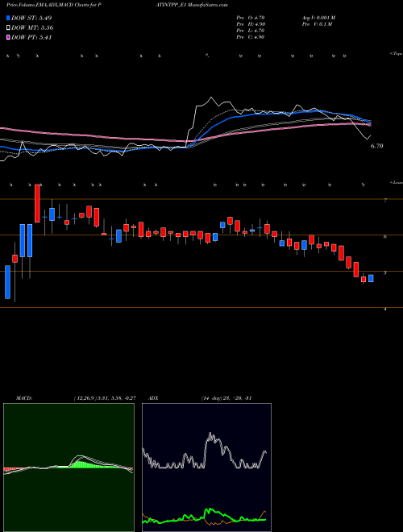Viewport: 403px width, 532px height.
Task: Click the price axis label 7
Action: click(385, 201)
